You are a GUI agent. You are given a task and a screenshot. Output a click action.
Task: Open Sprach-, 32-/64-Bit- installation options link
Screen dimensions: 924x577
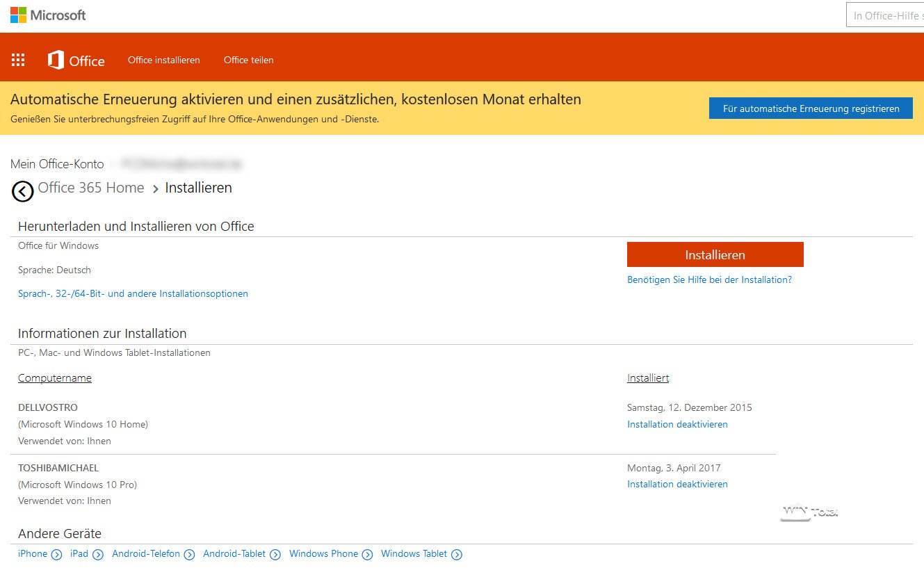pyautogui.click(x=133, y=293)
